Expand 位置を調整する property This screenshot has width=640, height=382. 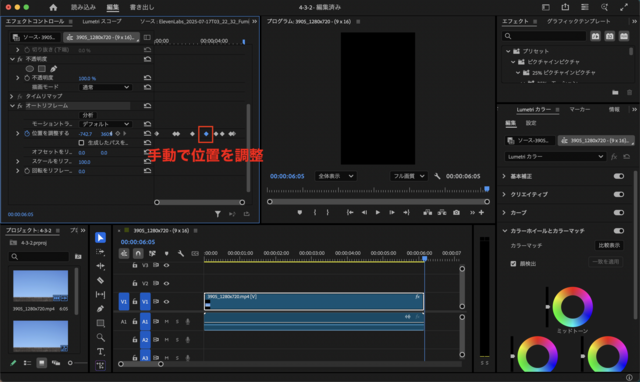coord(18,133)
